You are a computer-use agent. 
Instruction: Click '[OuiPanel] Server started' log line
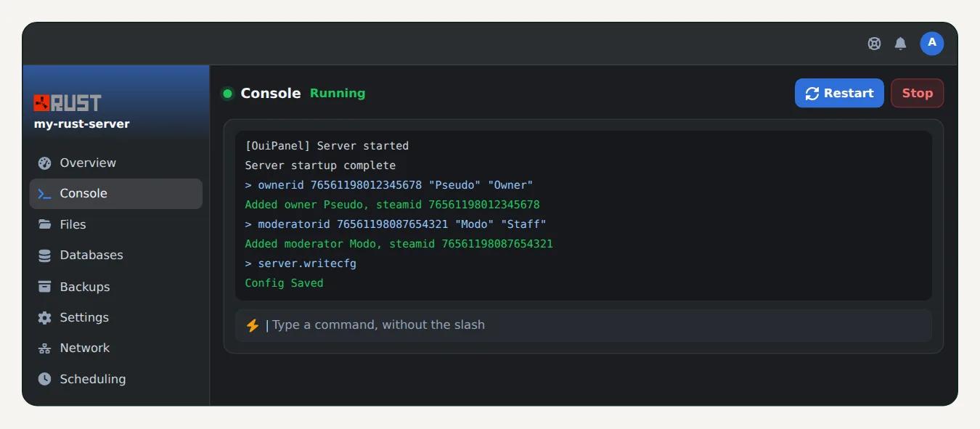coord(327,146)
